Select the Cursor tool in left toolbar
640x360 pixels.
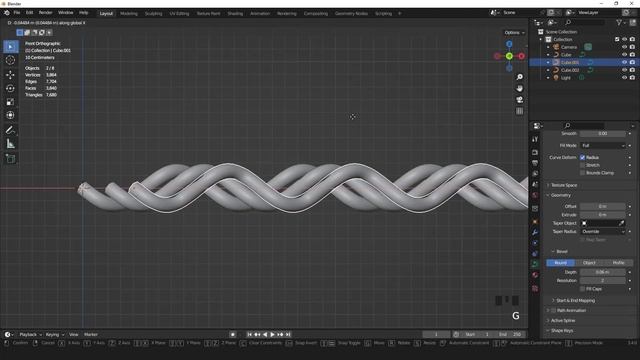[10, 60]
